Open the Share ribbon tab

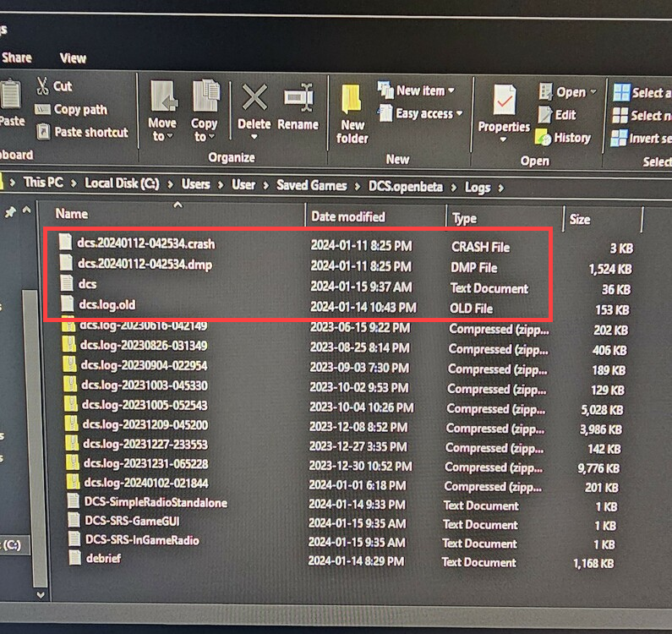point(17,57)
